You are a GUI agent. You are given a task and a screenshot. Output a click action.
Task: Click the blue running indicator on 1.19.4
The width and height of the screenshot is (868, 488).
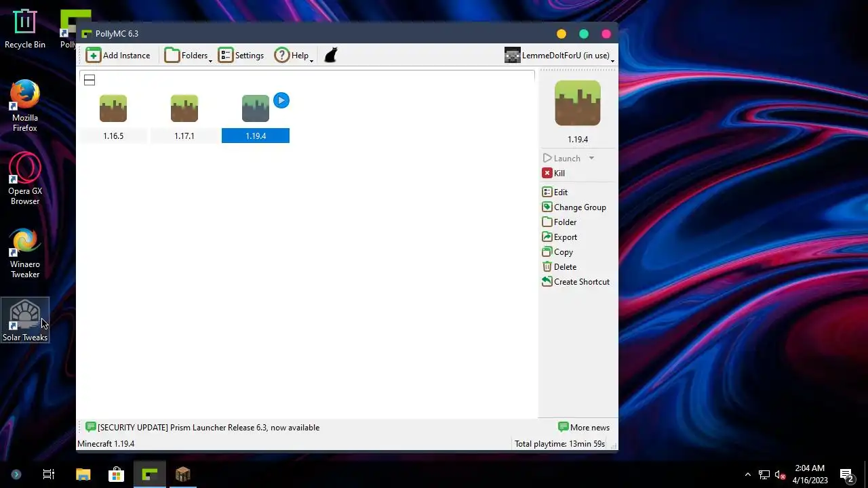click(x=281, y=101)
